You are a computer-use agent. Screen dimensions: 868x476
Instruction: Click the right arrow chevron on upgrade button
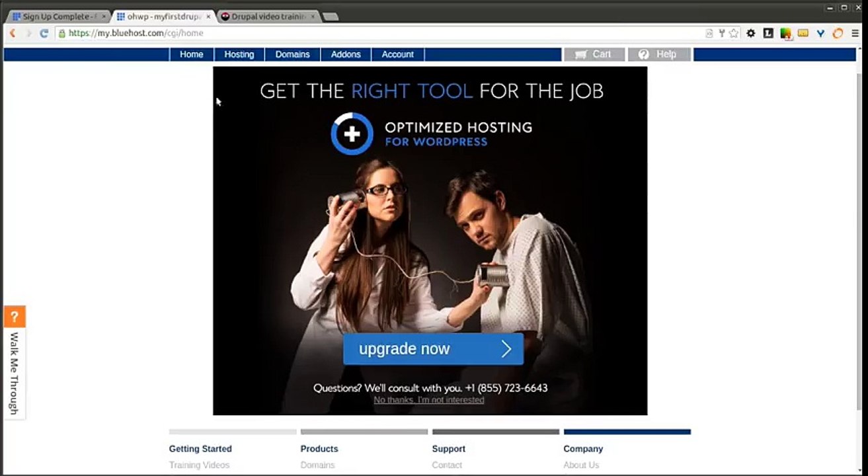pyautogui.click(x=506, y=349)
